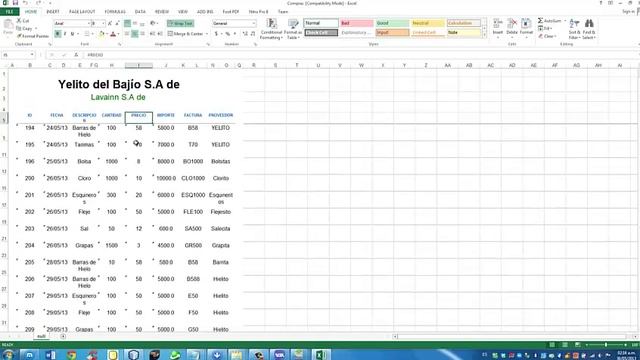The width and height of the screenshot is (640, 360).
Task: Apply the Good cell style
Action: coord(392,23)
